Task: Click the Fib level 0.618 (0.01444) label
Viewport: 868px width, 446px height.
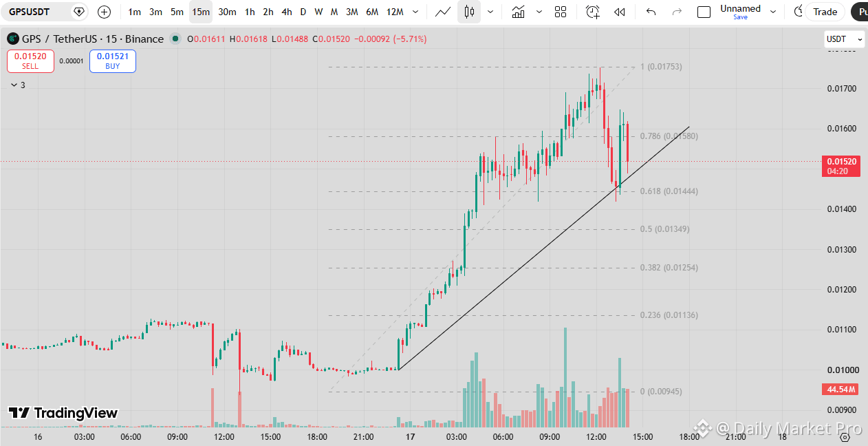Action: click(x=669, y=191)
